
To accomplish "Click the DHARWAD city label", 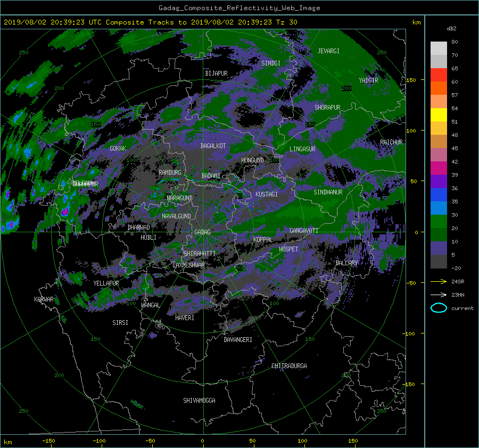I will pos(138,227).
